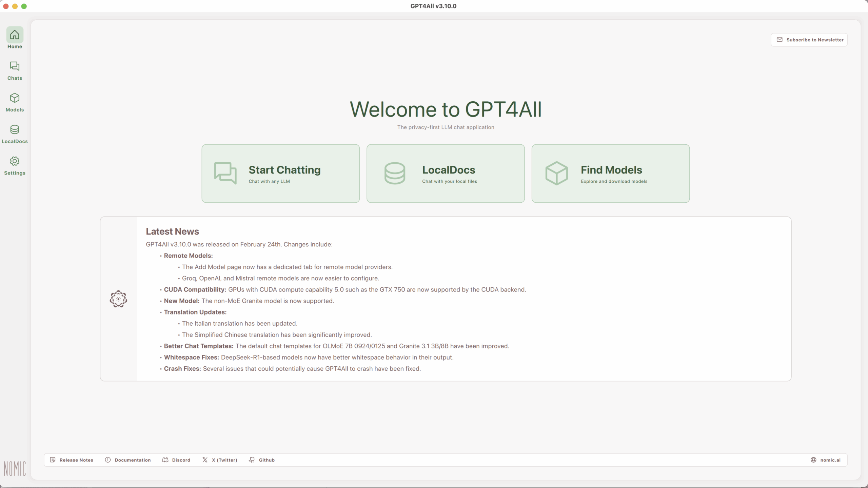Click 'The privacy-first LLM chat application' tagline
868x488 pixels.
[446, 127]
